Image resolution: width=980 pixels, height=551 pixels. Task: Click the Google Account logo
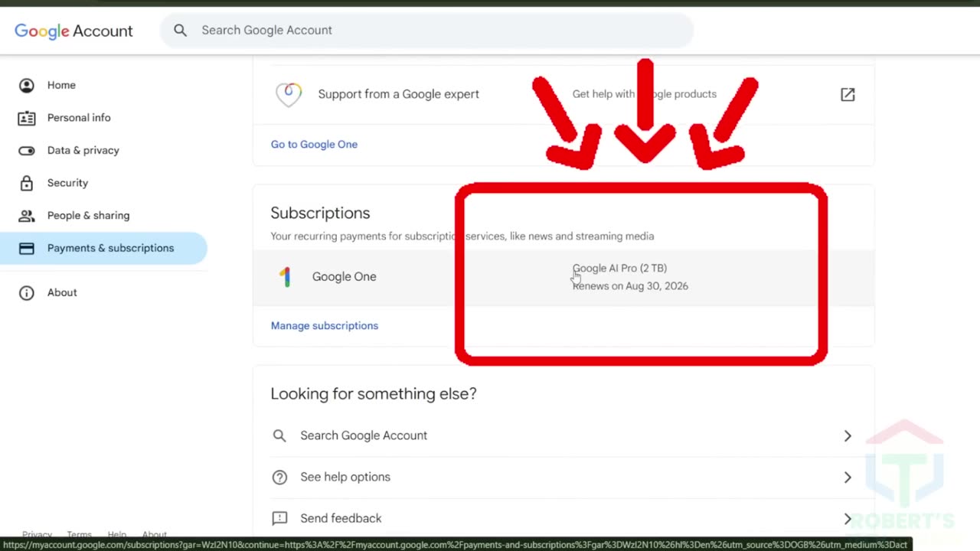73,31
